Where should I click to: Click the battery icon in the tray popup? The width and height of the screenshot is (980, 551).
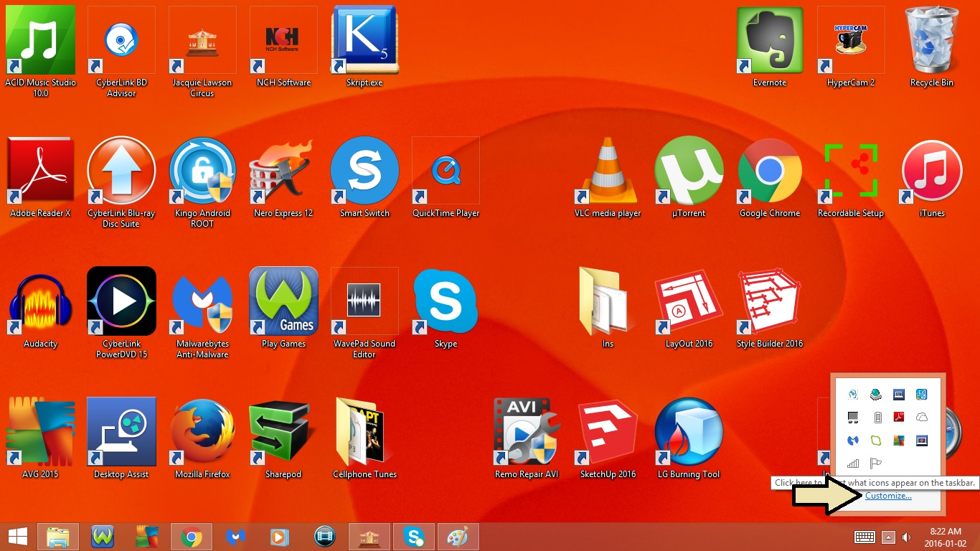tap(877, 417)
